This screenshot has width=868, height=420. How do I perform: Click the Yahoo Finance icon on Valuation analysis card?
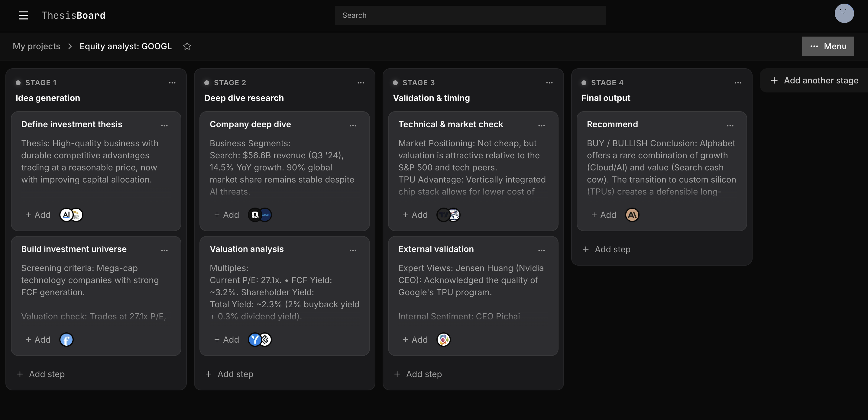tap(254, 340)
